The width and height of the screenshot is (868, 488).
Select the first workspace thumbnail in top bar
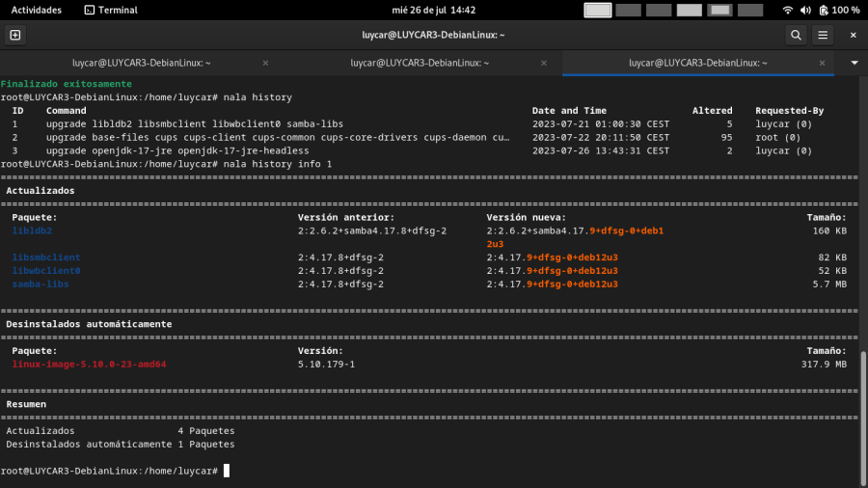click(598, 10)
